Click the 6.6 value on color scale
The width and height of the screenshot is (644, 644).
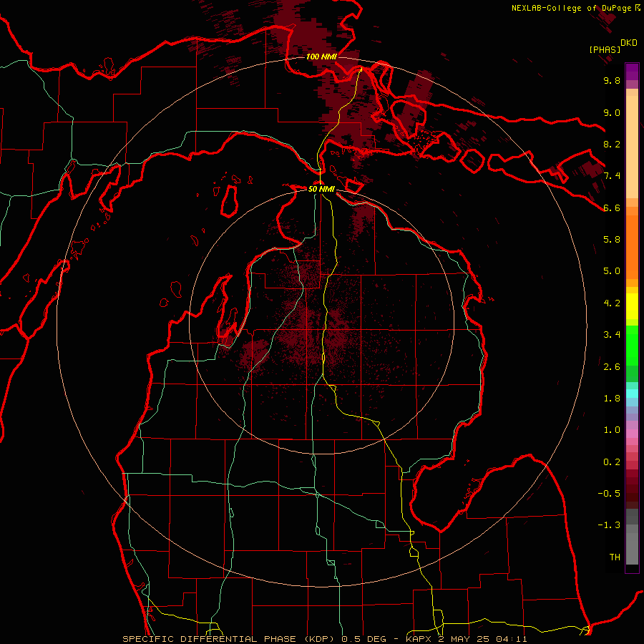click(x=612, y=208)
